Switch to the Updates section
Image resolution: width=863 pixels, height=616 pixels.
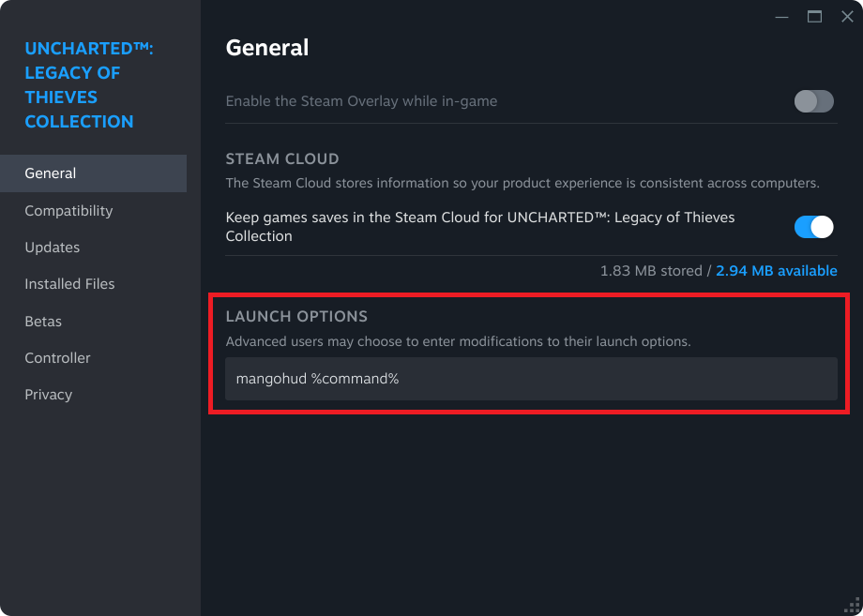[93, 248]
